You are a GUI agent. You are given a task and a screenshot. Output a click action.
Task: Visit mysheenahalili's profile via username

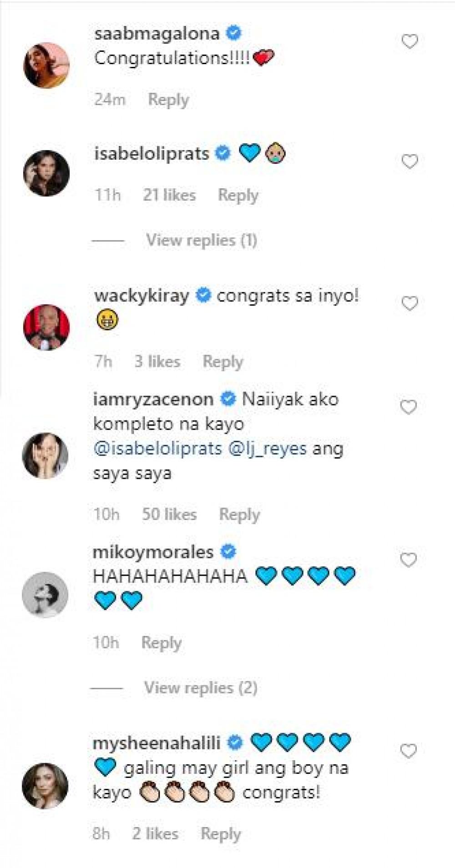click(x=157, y=743)
